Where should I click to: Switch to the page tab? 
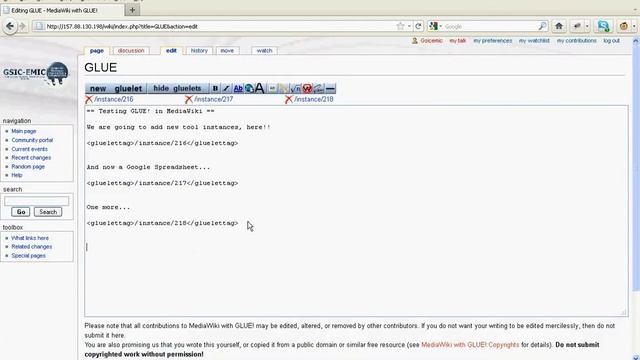[x=97, y=51]
